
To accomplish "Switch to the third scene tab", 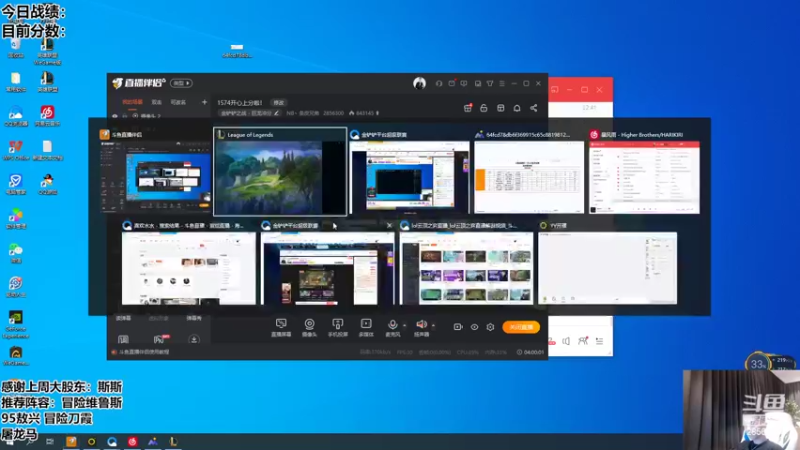I will coord(178,102).
